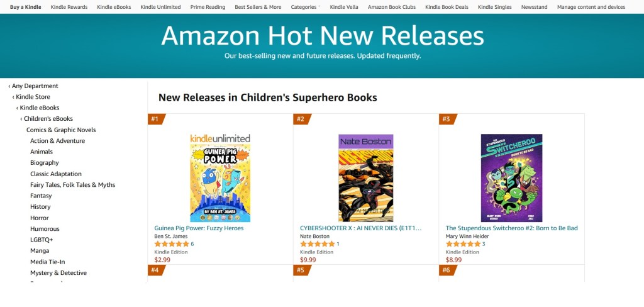Select Manga in the sidebar

[x=40, y=251]
